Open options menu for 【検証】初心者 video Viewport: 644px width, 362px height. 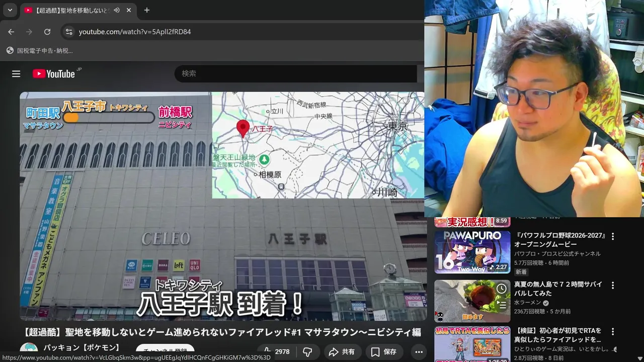coord(613,332)
